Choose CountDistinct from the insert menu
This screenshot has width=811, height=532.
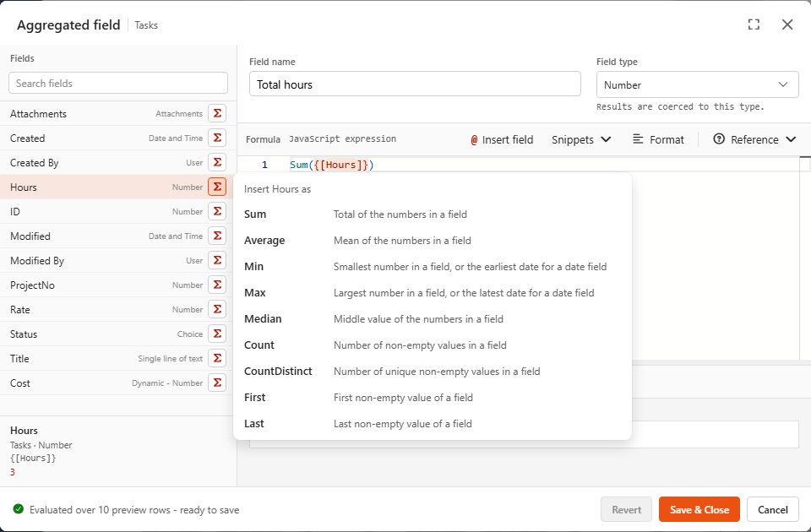click(x=433, y=372)
